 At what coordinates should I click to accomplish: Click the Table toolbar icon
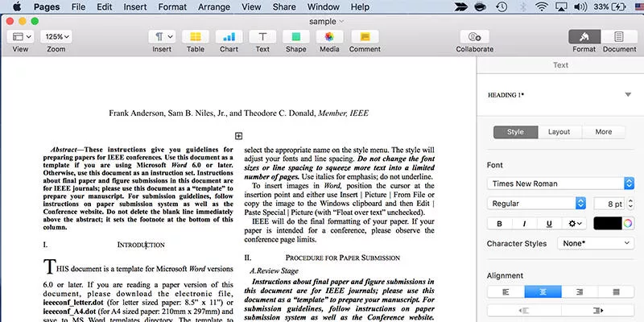(195, 37)
